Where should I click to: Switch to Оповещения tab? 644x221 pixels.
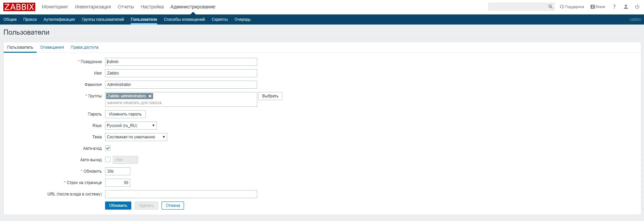point(52,47)
